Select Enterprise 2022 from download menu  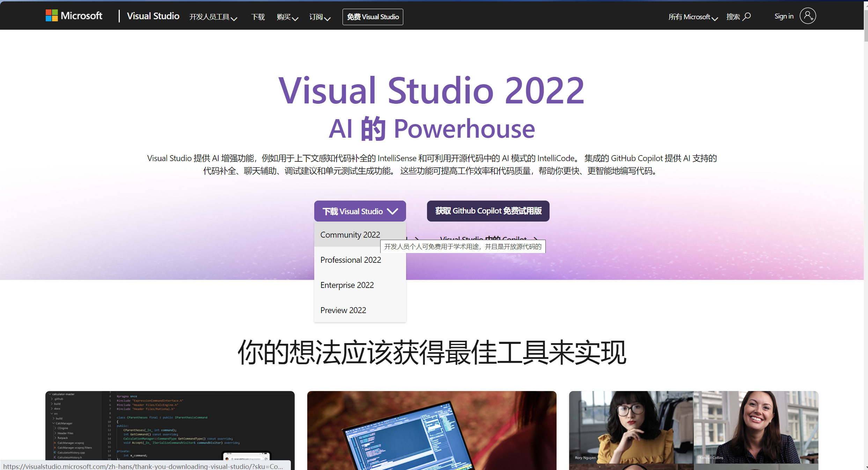click(360, 285)
